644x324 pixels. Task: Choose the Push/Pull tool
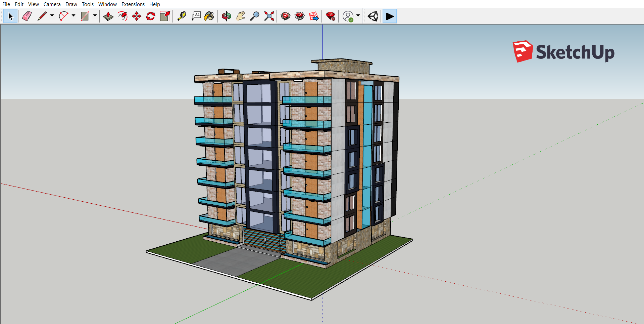108,16
